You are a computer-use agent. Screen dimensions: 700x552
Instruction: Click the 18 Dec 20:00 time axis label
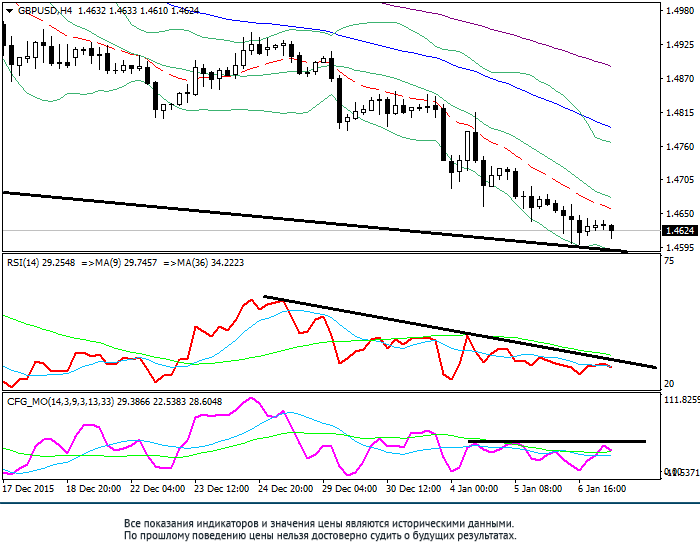(x=93, y=489)
